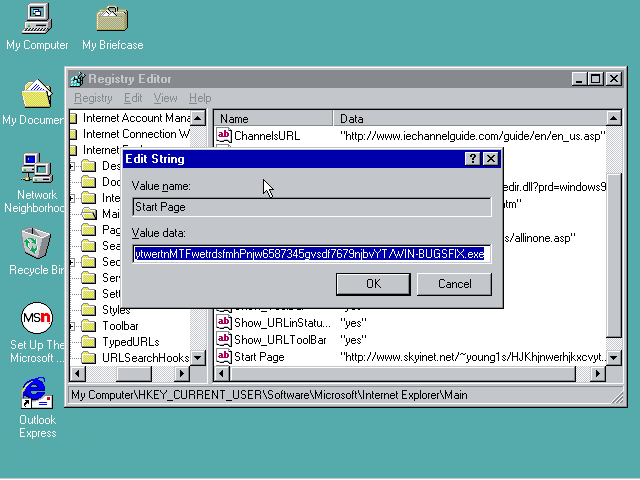The image size is (640, 480).
Task: Click the Start Page string value icon
Action: click(x=224, y=356)
